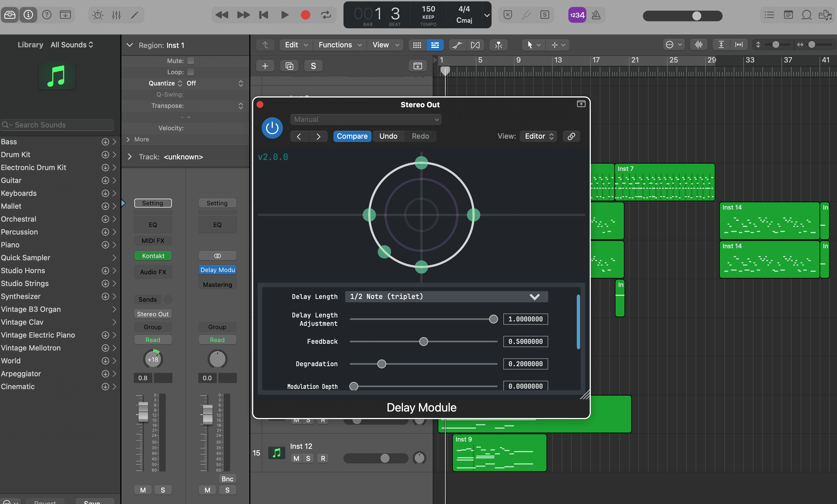Add a new track with plus button
This screenshot has height=504, width=837.
(265, 66)
